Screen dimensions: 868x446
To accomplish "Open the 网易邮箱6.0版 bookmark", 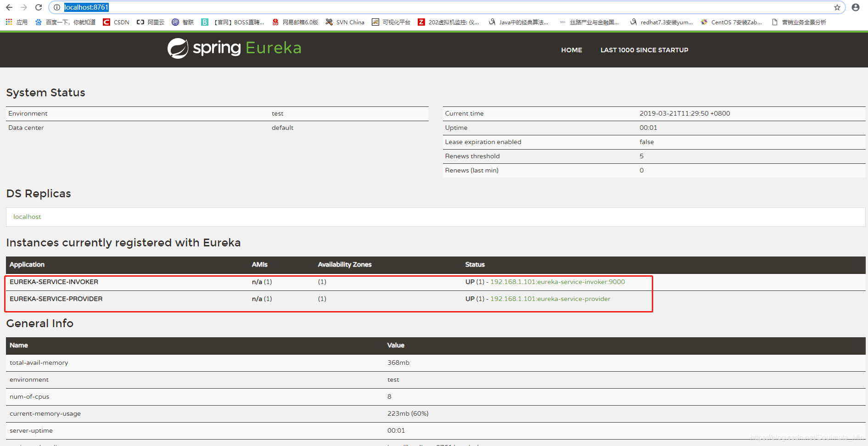I will tap(295, 22).
